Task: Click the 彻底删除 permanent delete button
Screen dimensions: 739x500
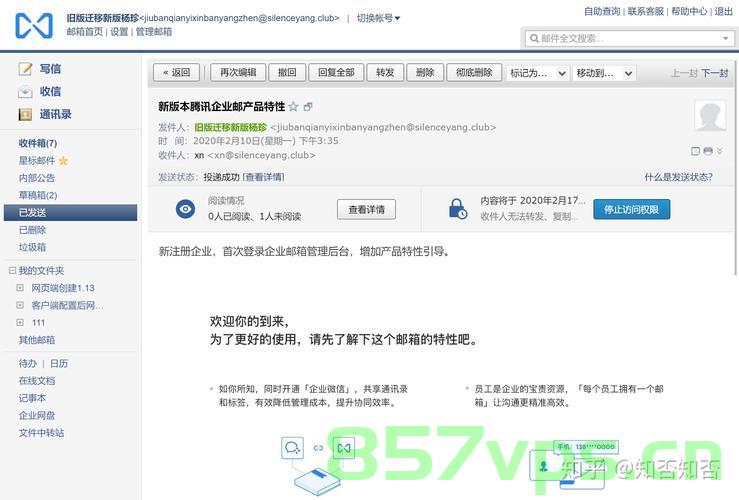Action: 474,73
